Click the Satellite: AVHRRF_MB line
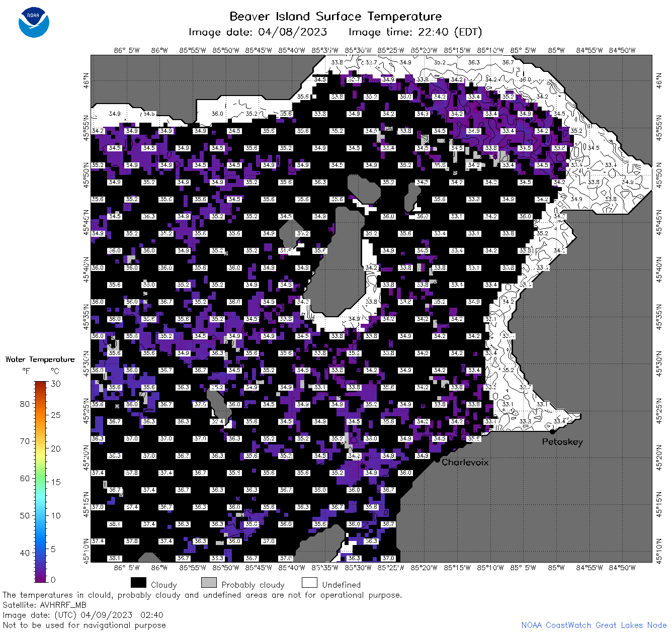The height and width of the screenshot is (633, 672). (44, 605)
